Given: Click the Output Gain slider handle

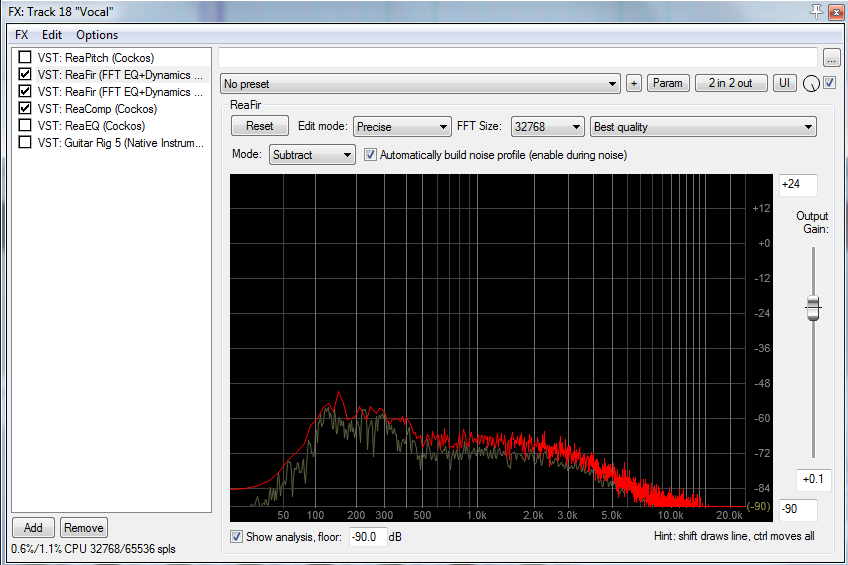Looking at the screenshot, I should coord(813,309).
